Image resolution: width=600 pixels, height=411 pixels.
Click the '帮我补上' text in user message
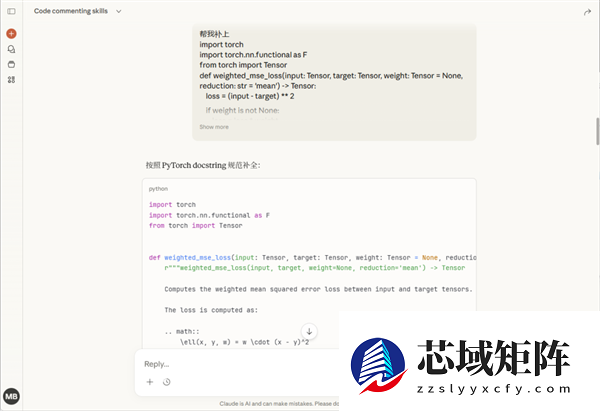click(x=214, y=34)
